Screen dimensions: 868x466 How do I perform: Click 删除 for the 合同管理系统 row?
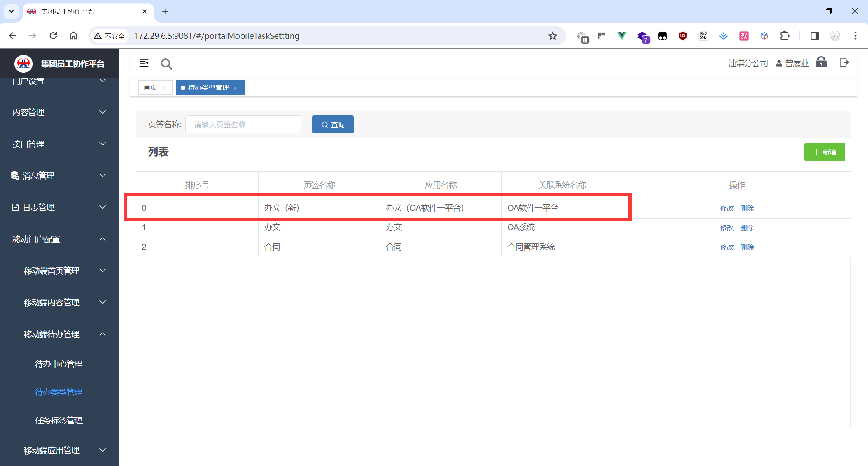747,247
